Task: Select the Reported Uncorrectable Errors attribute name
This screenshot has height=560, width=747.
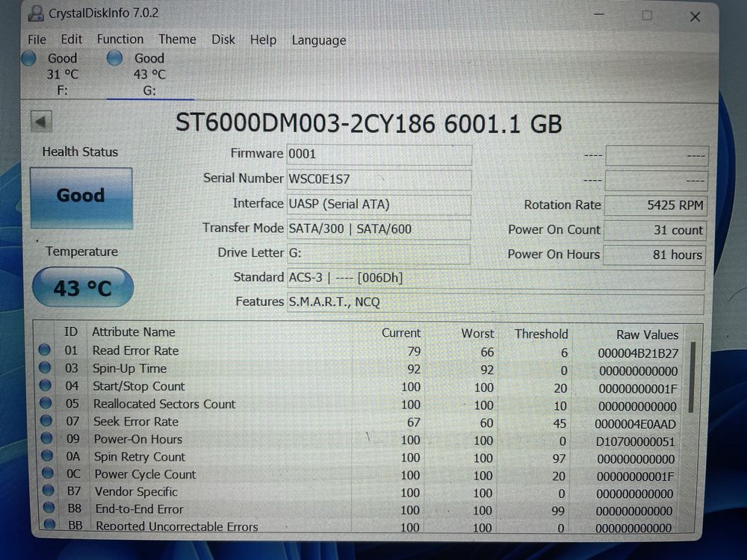Action: 177,526
